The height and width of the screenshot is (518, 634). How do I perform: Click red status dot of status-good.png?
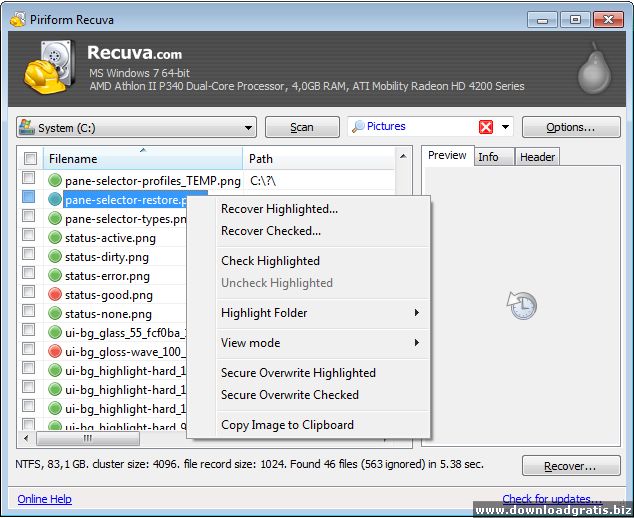55,295
